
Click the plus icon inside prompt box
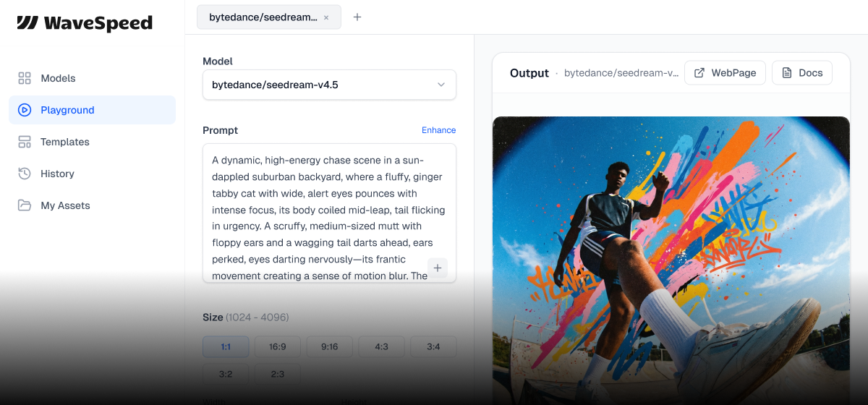pos(438,268)
